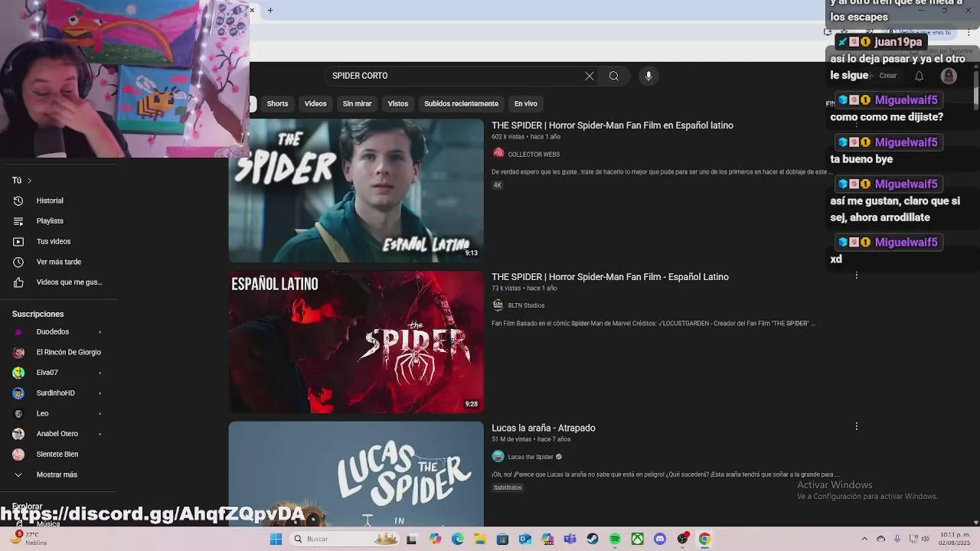Clear the YouTube search box with the X

click(589, 76)
